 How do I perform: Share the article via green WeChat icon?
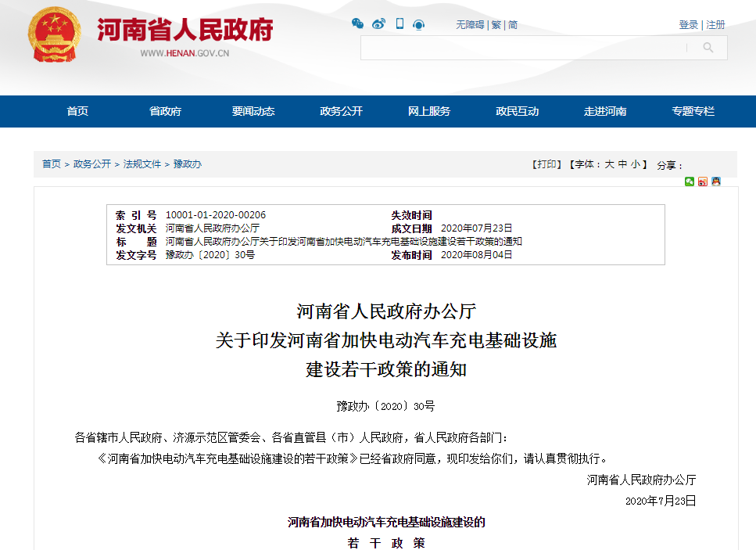[x=690, y=182]
